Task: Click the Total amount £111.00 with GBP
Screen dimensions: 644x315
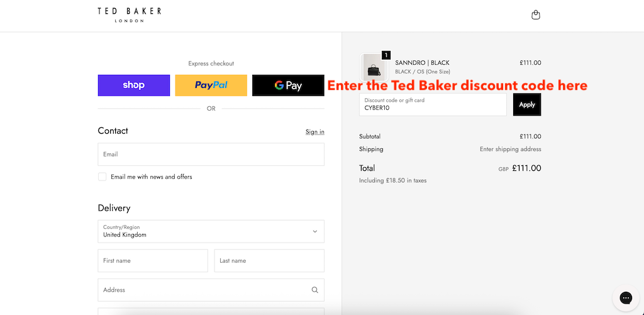Action: coord(520,169)
